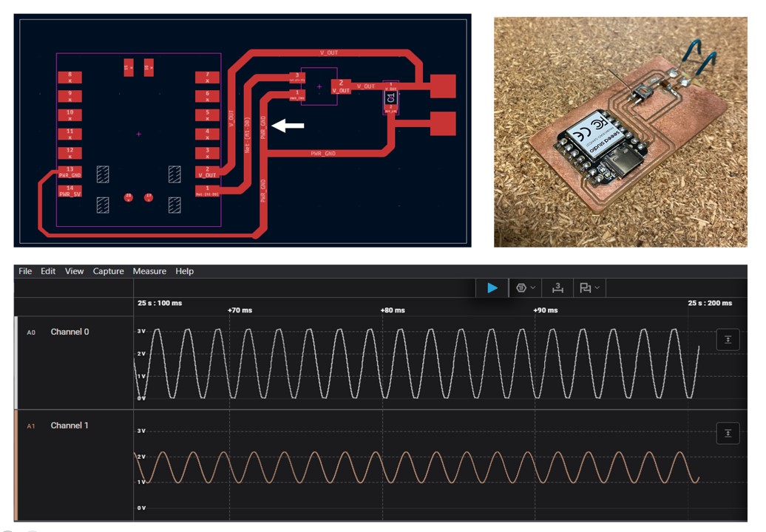Expand the dropdown arrow beside the hexagon icon
Screen dimensions: 766x532
(x=532, y=288)
